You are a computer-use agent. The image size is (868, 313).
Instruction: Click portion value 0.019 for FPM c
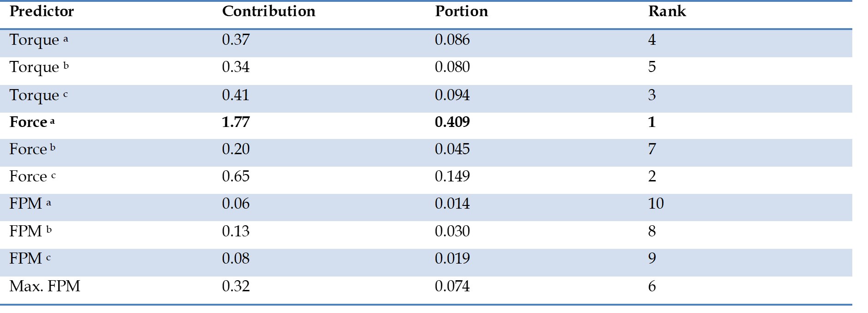[x=452, y=259]
